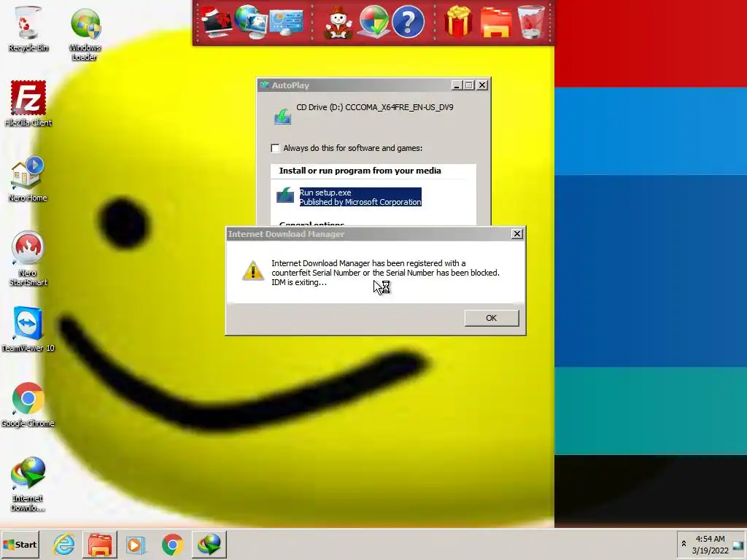Open the Recycle Bin desktop icon
Image resolution: width=747 pixels, height=560 pixels.
tap(28, 28)
